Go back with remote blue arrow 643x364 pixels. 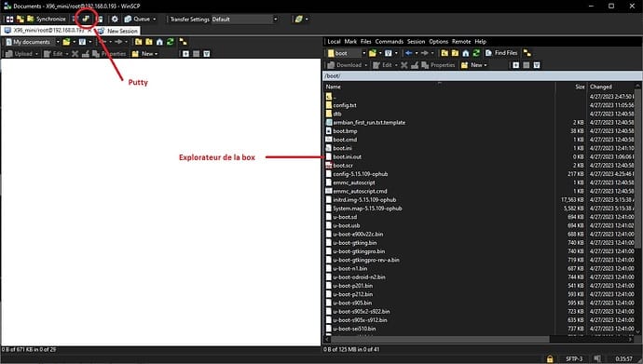tap(409, 53)
